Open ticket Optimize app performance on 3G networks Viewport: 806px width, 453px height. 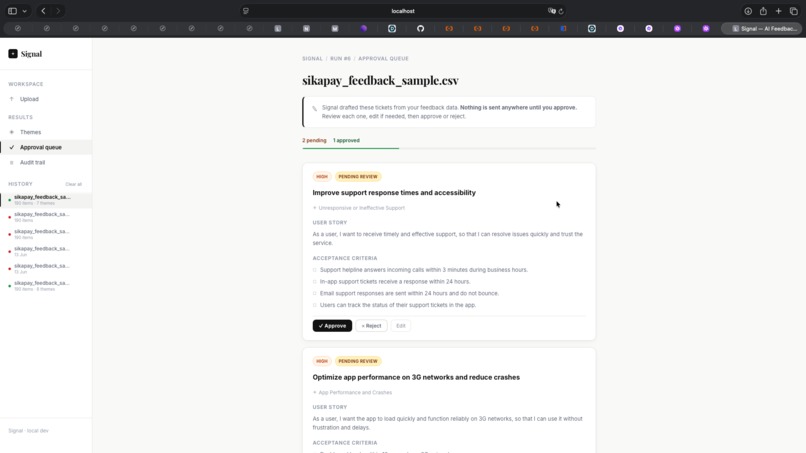(x=416, y=377)
